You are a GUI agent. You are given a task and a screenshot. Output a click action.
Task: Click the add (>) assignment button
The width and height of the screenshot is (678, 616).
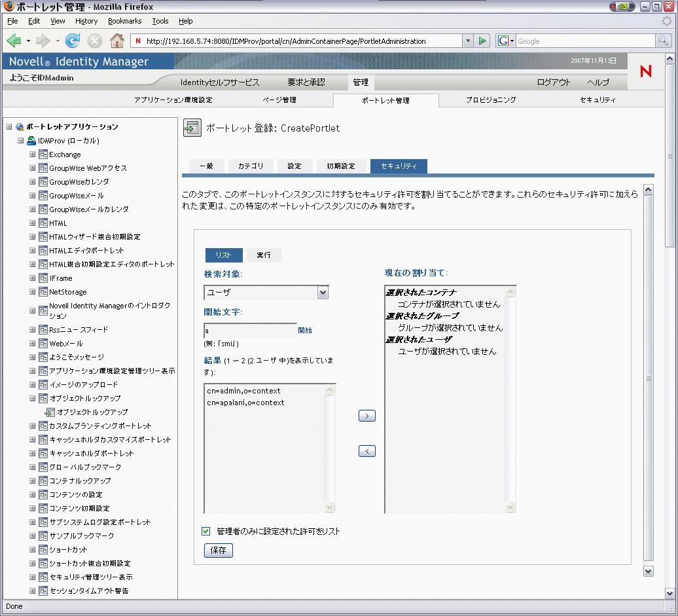coord(367,416)
